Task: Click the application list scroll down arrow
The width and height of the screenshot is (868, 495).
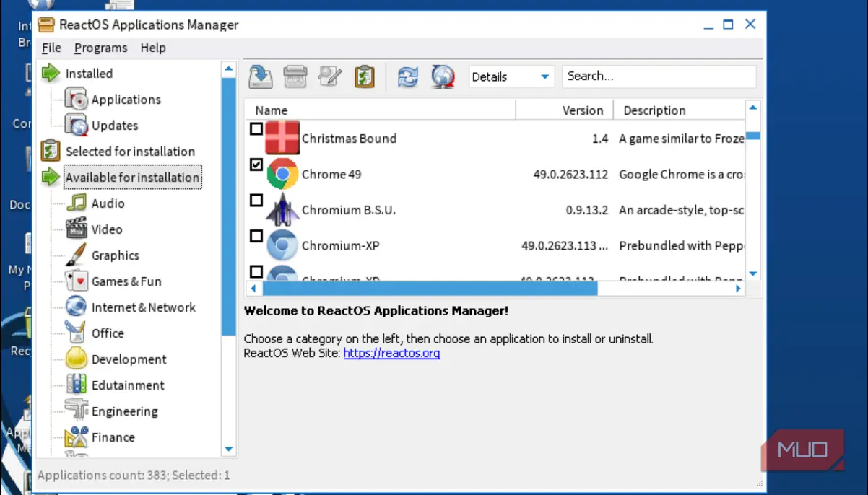Action: pyautogui.click(x=753, y=273)
